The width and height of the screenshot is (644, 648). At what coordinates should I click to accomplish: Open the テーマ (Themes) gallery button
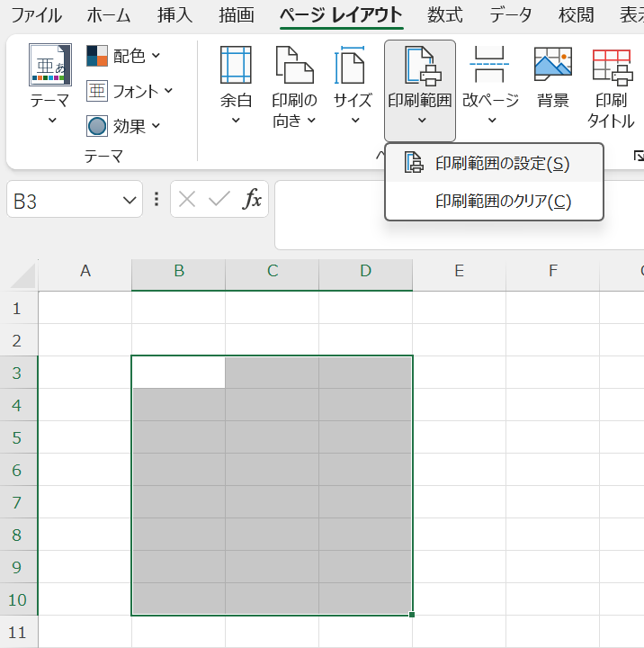50,85
